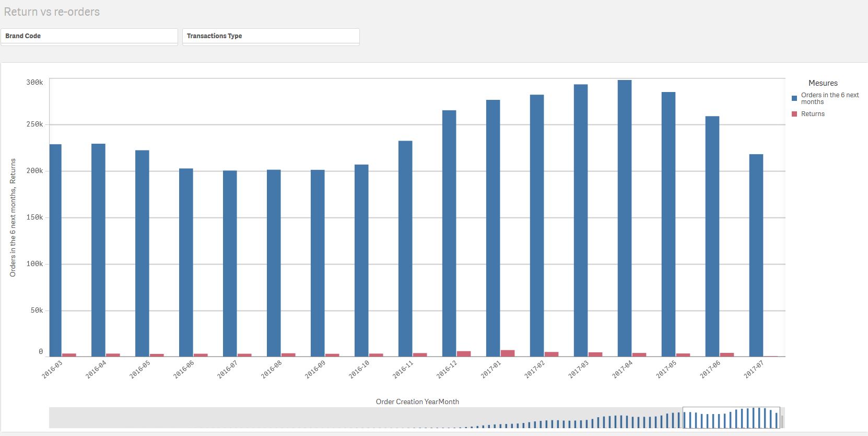
Task: Select the Returns legend label
Action: point(813,114)
